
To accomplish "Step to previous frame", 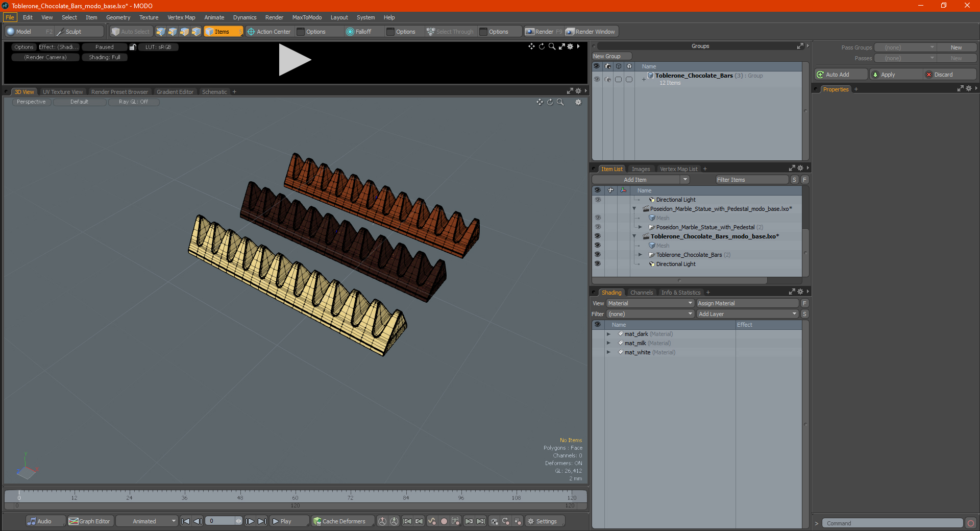I will coord(198,521).
